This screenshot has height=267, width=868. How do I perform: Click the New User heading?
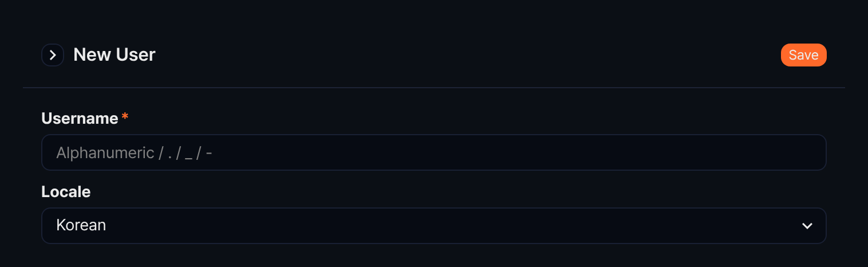click(115, 55)
